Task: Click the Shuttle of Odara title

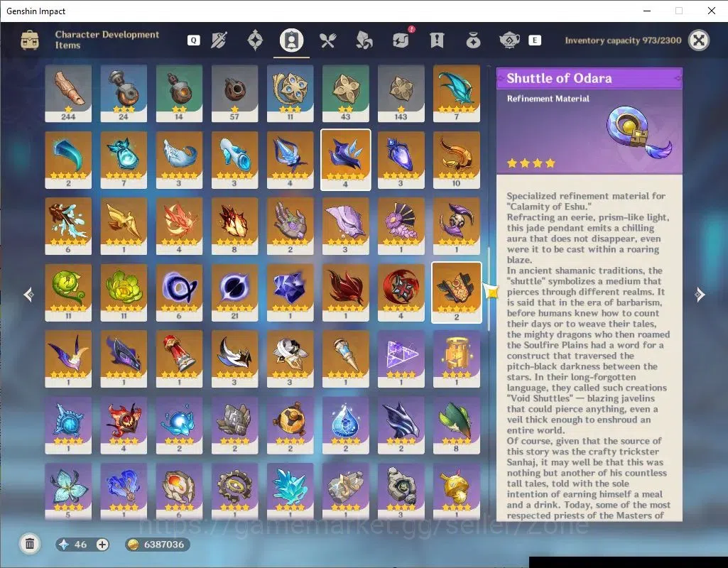Action: pos(559,78)
